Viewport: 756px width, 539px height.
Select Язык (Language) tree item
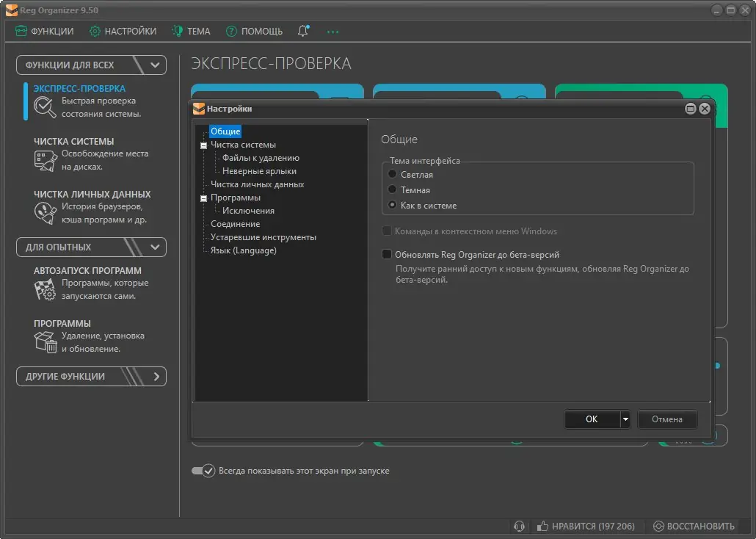[x=243, y=250]
